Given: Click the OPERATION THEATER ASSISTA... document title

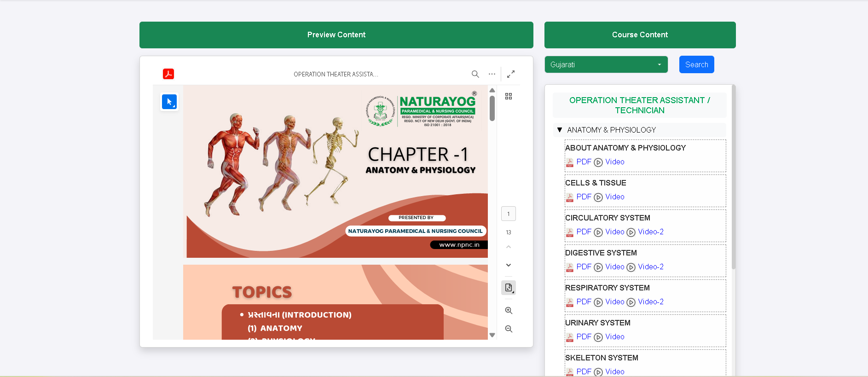Looking at the screenshot, I should click(x=336, y=74).
